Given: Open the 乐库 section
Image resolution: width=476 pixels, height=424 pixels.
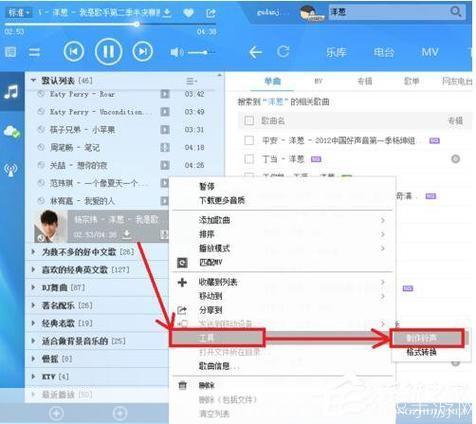Looking at the screenshot, I should pos(336,52).
